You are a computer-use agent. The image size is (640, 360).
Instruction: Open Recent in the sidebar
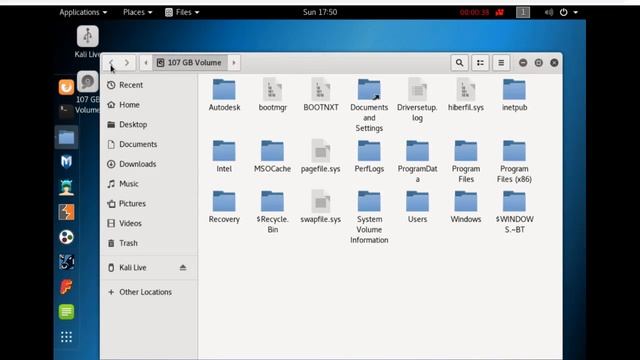[x=149, y=85]
